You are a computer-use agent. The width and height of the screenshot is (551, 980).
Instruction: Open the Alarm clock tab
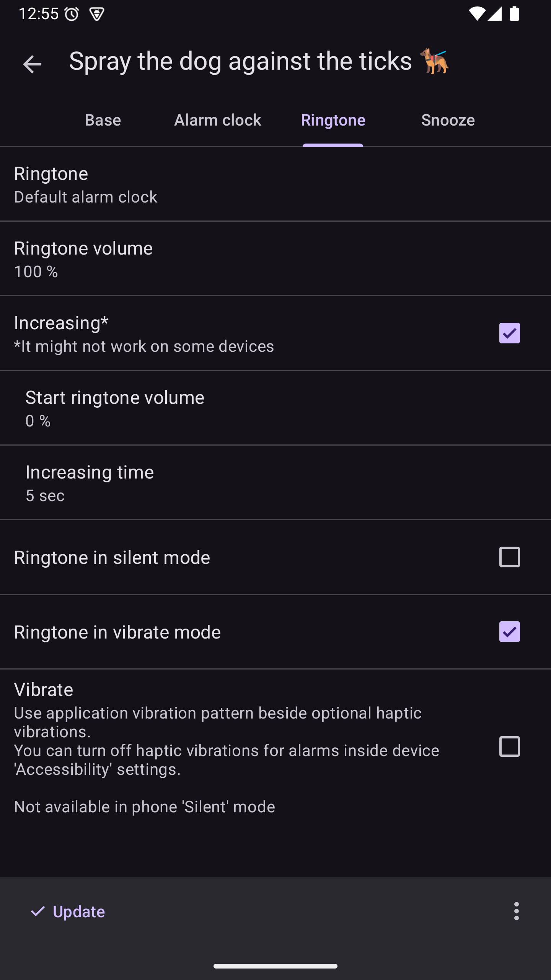pos(218,120)
